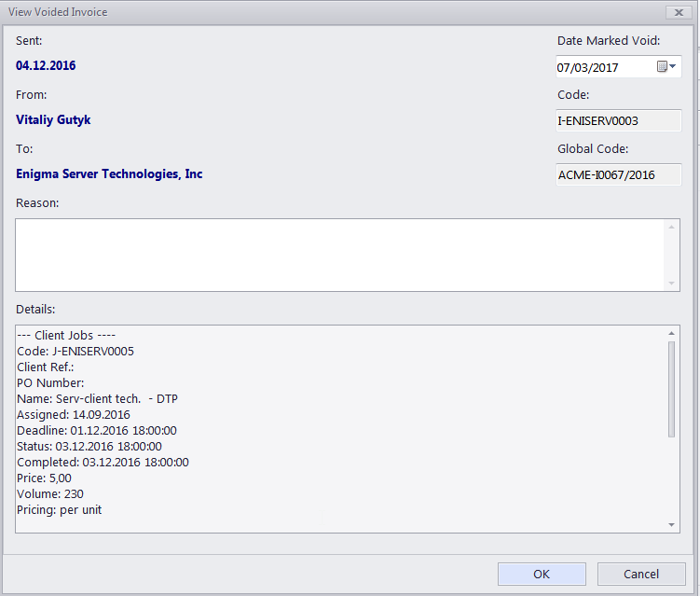Click the Global Code field ACME-I0067/2016

click(618, 174)
